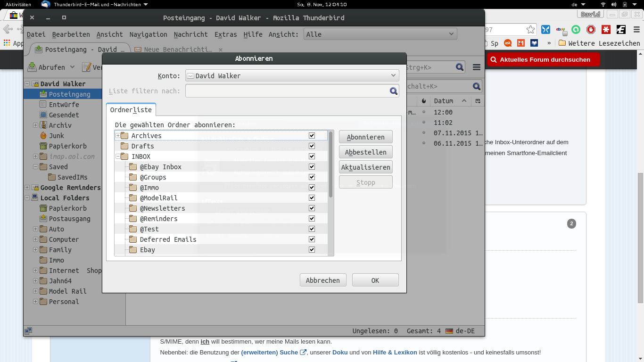Click the Liste filtern nach input field
The image size is (644, 362).
click(287, 91)
